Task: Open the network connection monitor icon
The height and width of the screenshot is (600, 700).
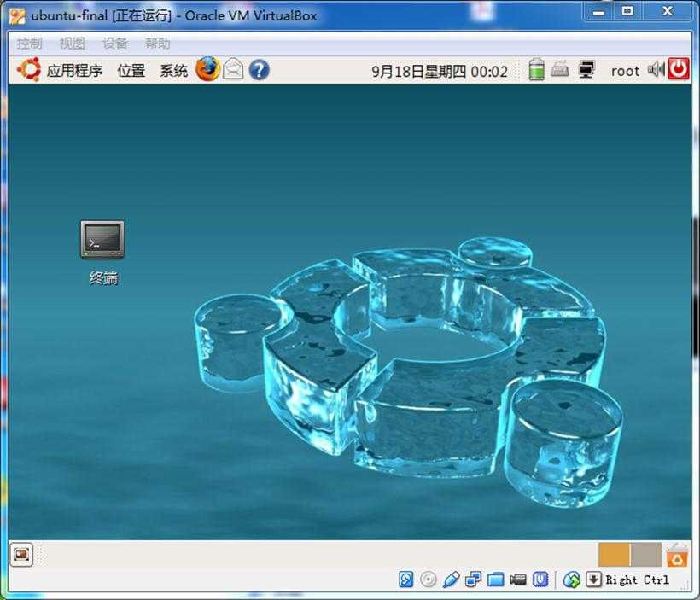Action: [x=586, y=70]
